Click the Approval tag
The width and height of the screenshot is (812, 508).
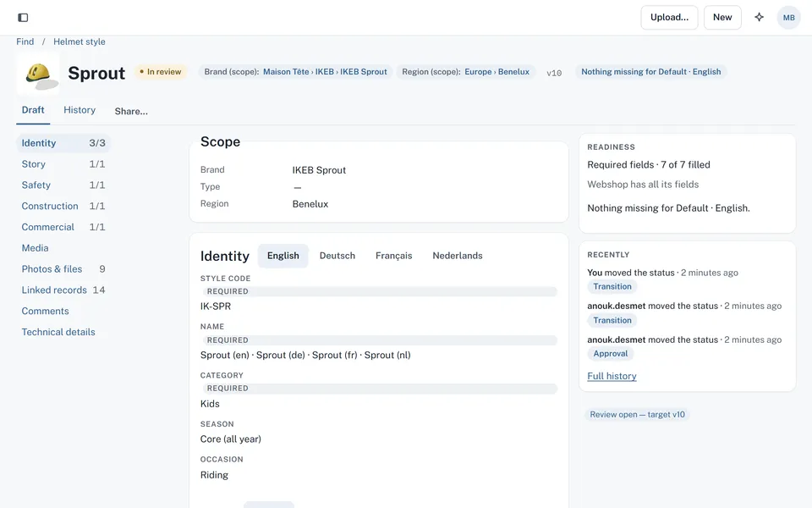coord(610,354)
